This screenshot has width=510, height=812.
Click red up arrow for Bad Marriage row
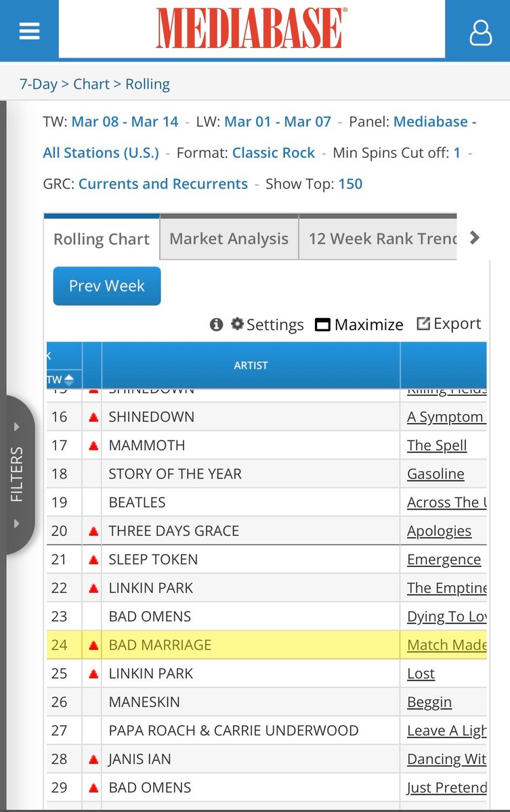[93, 646]
